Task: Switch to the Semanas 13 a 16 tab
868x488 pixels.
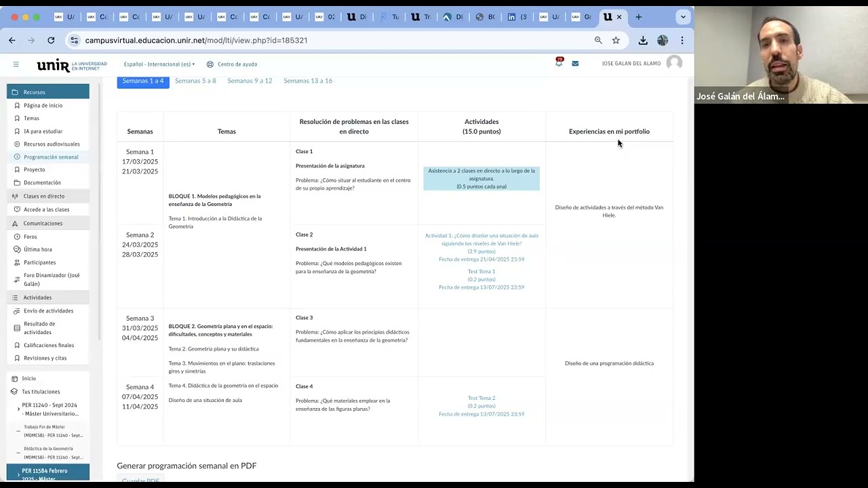Action: tap(308, 81)
